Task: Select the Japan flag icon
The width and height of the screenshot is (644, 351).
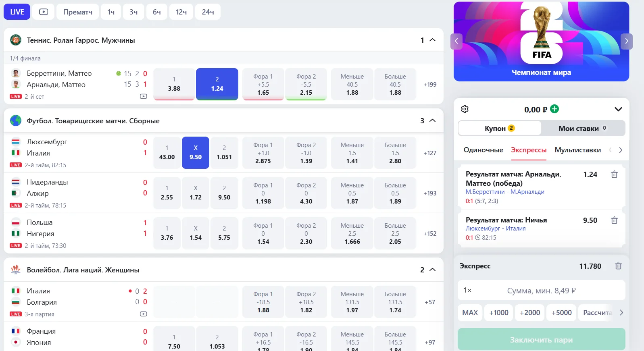Action: (x=16, y=342)
